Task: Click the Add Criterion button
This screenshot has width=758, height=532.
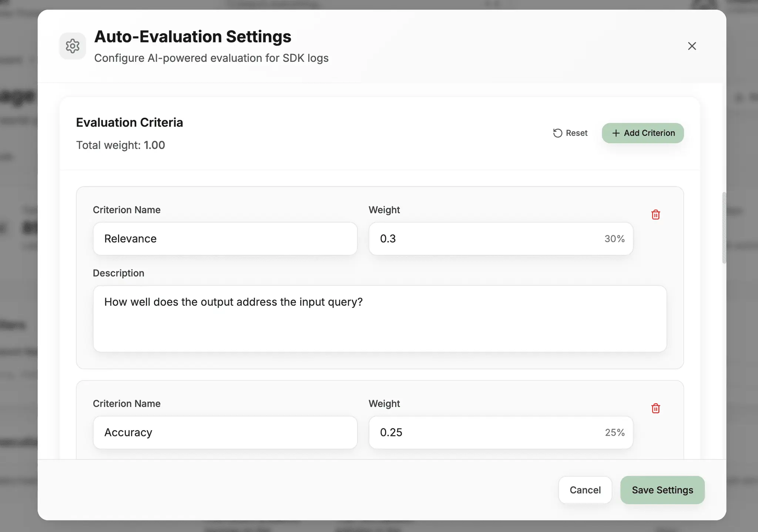Action: click(x=643, y=133)
